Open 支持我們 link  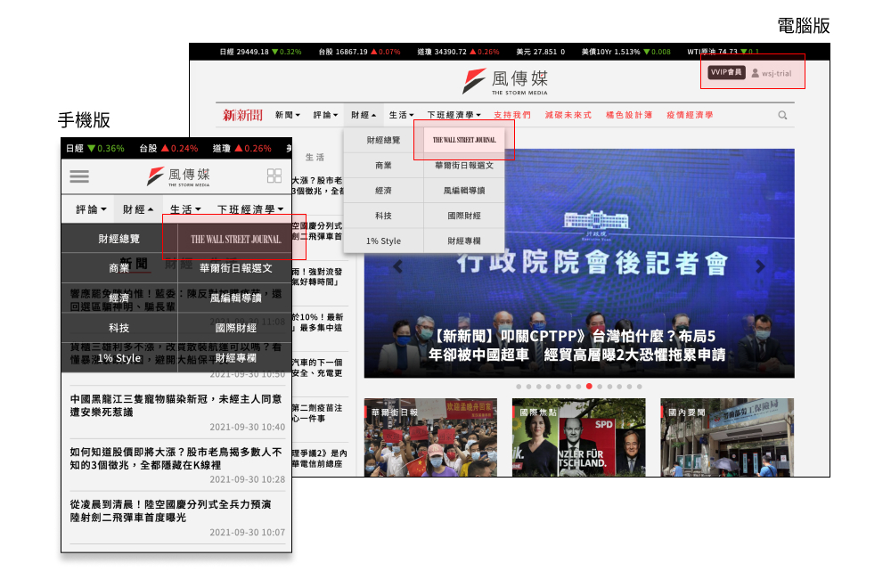[x=512, y=115]
